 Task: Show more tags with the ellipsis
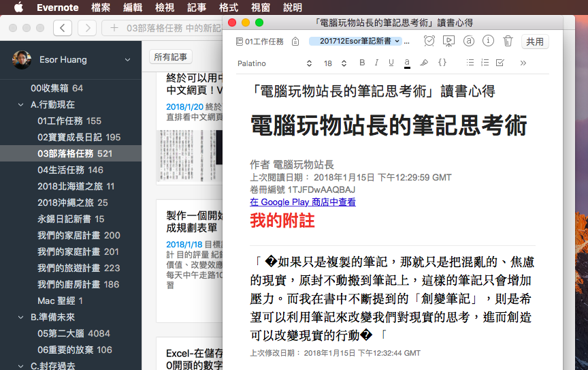[407, 42]
